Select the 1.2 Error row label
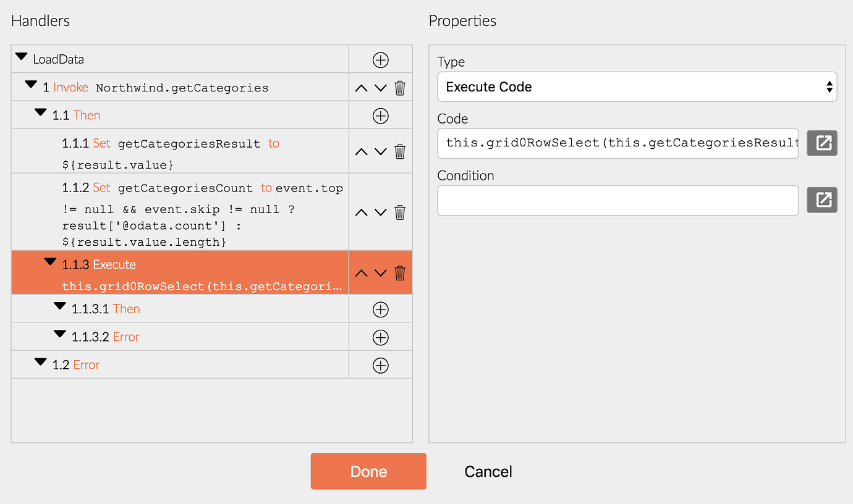 [76, 365]
